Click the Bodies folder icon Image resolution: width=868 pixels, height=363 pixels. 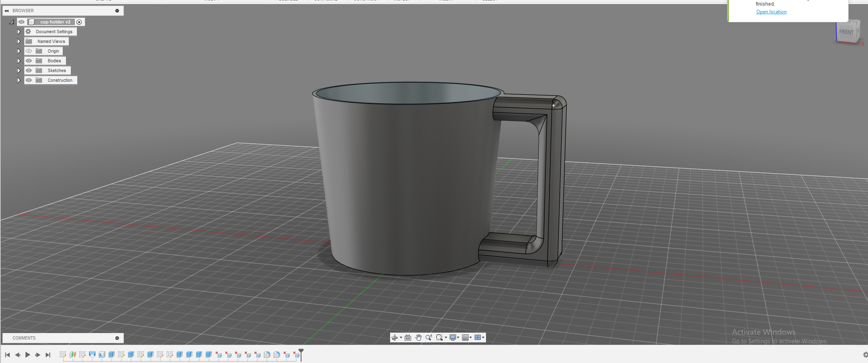tap(39, 61)
